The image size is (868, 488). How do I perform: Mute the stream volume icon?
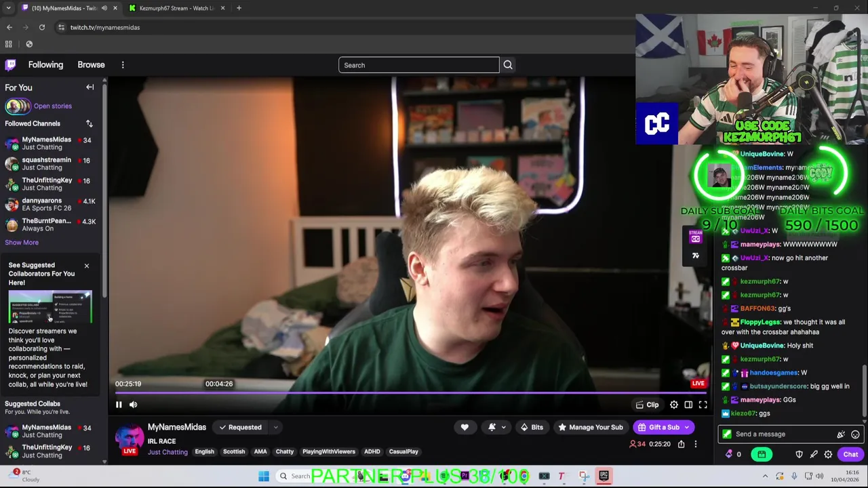pyautogui.click(x=133, y=405)
